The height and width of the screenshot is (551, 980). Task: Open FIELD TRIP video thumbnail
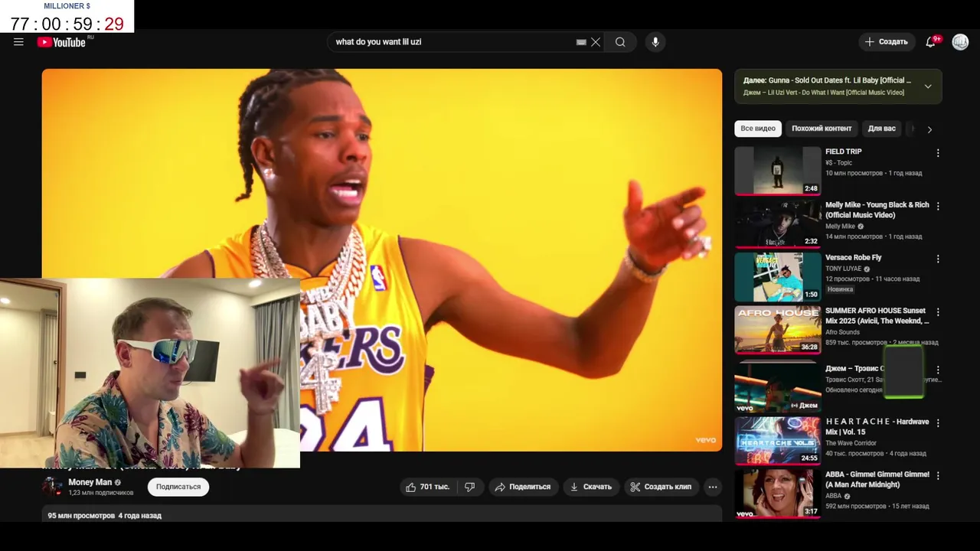point(778,171)
